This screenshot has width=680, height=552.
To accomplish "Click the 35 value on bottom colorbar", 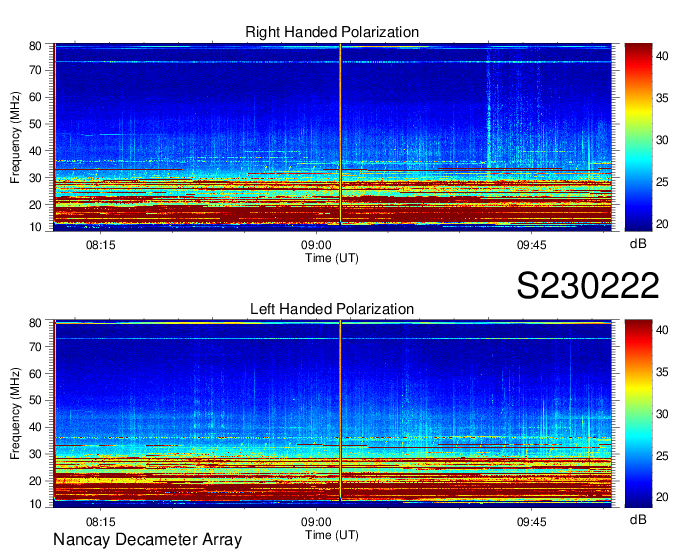I will [x=662, y=372].
